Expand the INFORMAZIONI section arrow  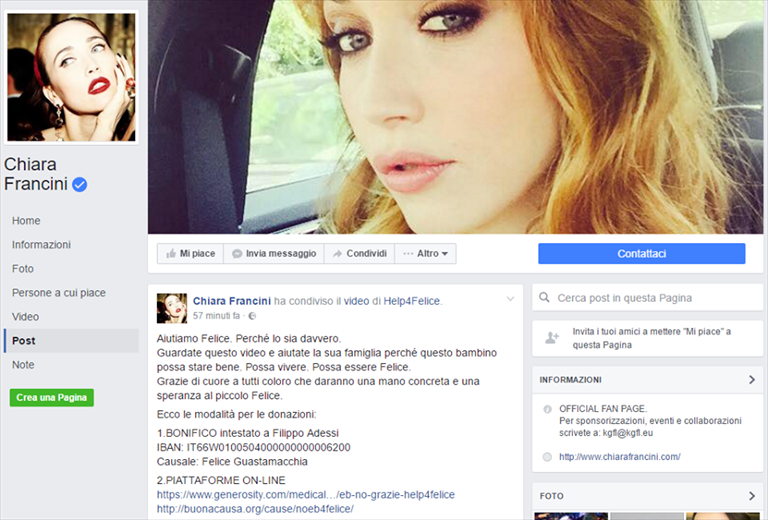(752, 379)
